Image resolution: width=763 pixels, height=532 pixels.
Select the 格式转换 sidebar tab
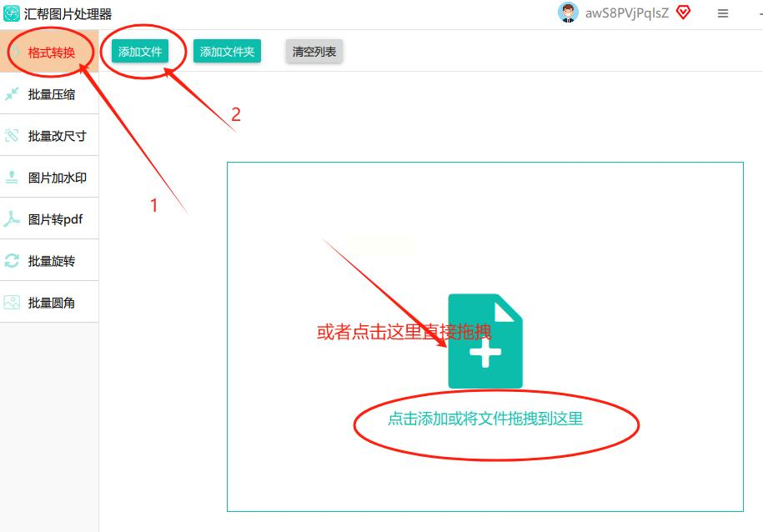(x=49, y=52)
